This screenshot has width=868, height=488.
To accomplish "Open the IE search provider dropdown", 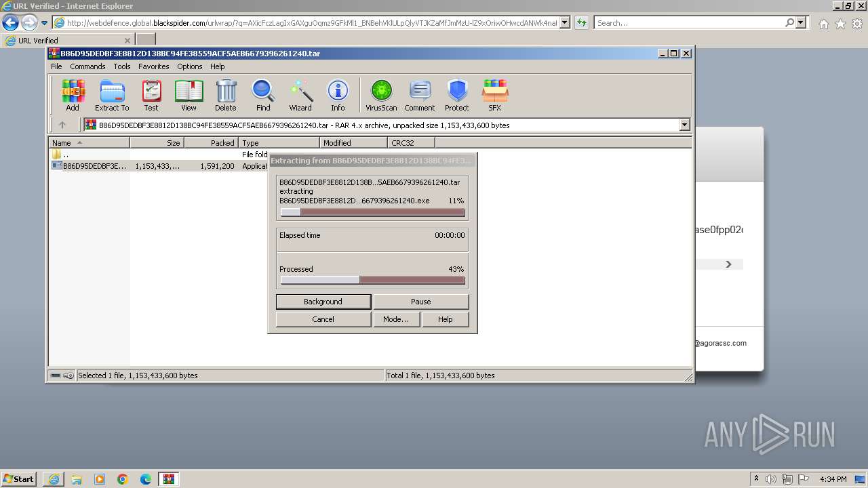I will click(801, 23).
